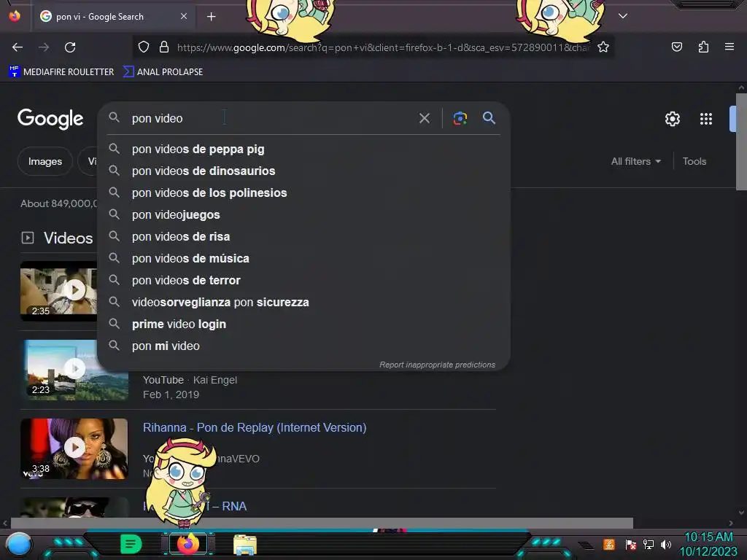The image size is (747, 560).
Task: Click the Videos section heading
Action: (x=68, y=238)
